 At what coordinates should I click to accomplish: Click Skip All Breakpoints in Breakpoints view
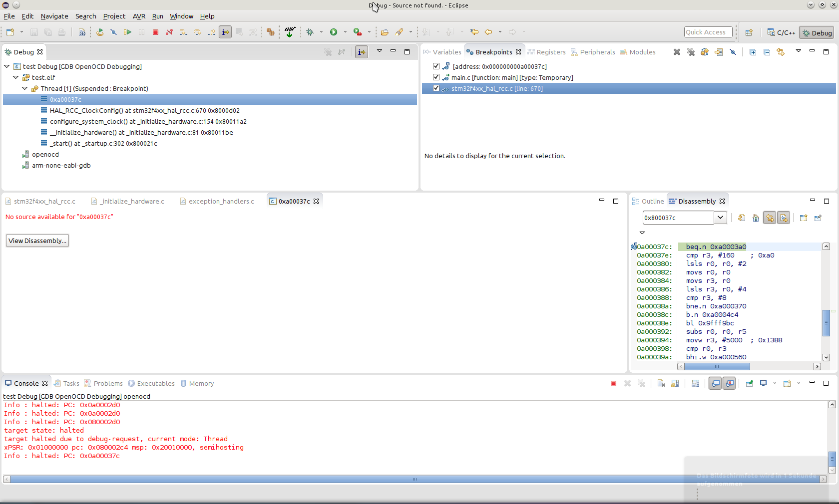(733, 52)
